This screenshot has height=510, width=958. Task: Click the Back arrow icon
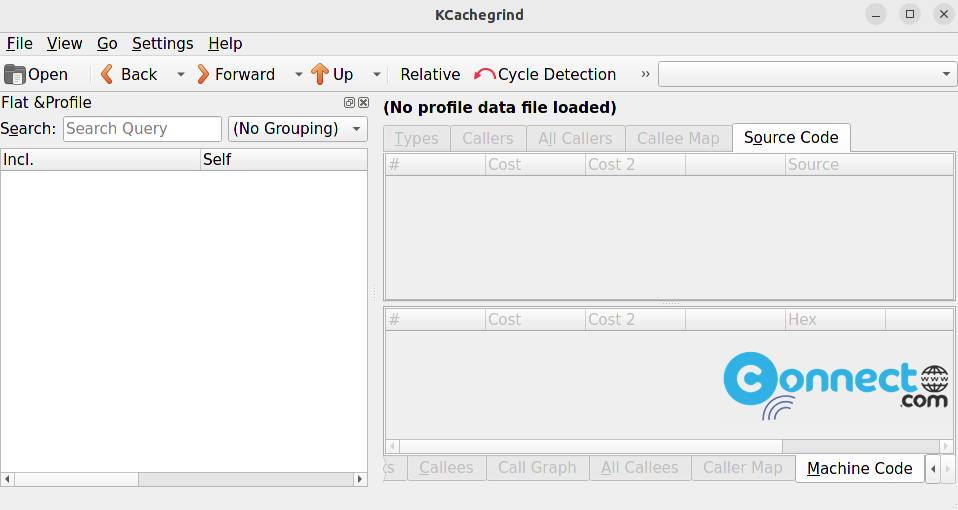click(107, 75)
